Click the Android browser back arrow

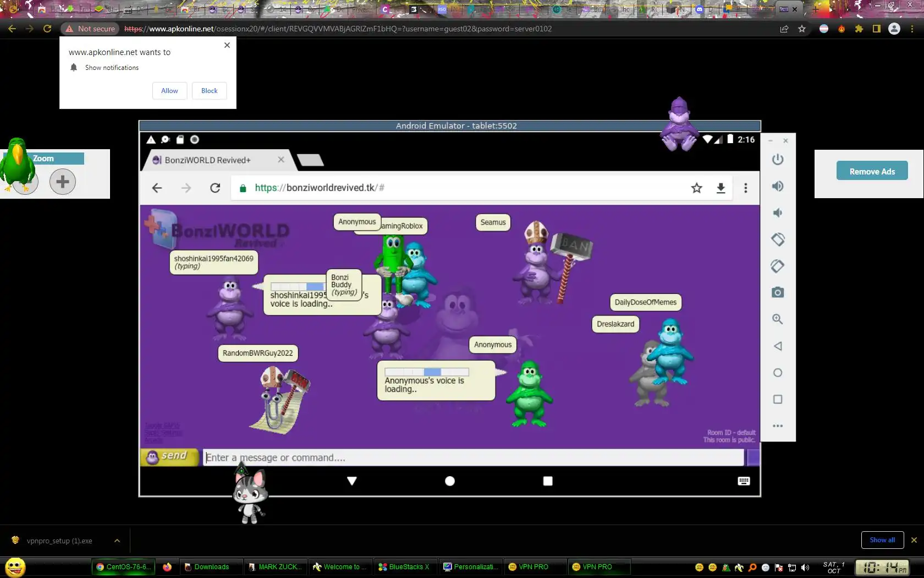(157, 188)
